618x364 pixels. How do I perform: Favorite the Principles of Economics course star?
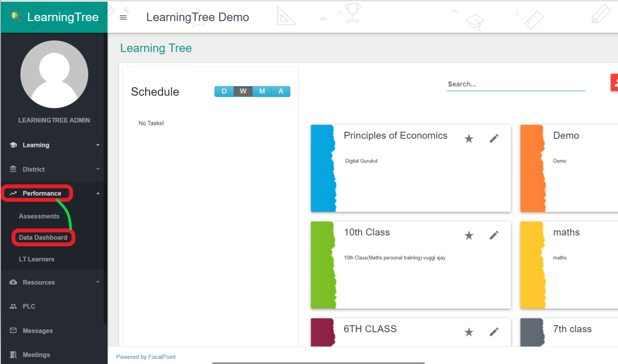469,139
